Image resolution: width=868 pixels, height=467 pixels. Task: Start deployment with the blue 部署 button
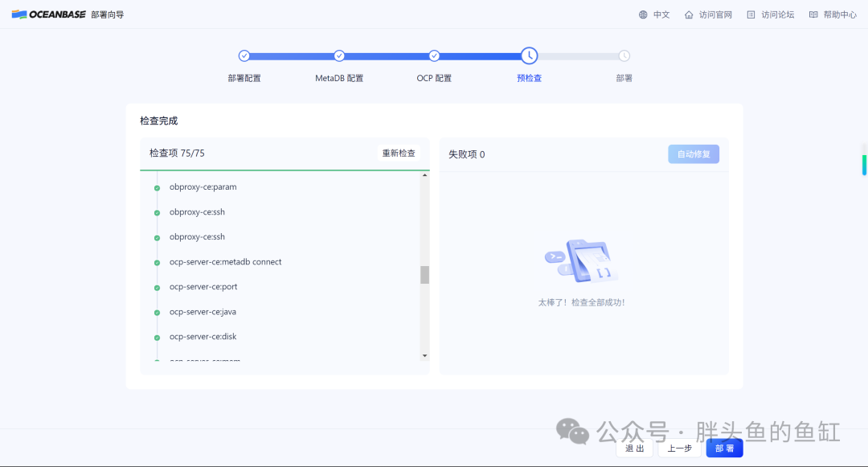[x=725, y=449]
